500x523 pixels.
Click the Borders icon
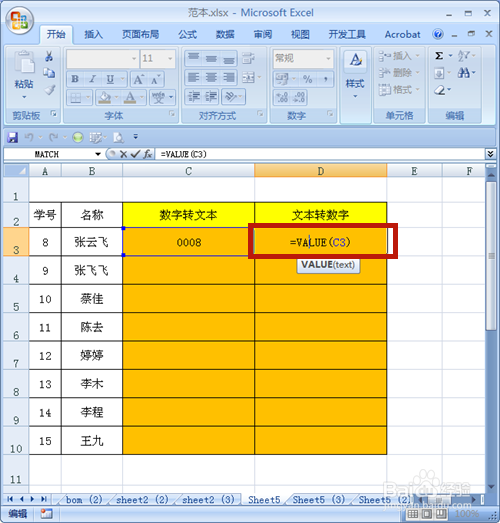point(75,97)
